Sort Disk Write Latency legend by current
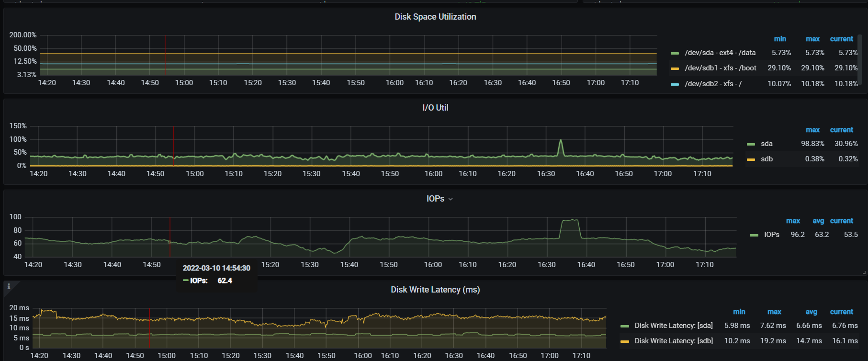The image size is (868, 361). 841,312
